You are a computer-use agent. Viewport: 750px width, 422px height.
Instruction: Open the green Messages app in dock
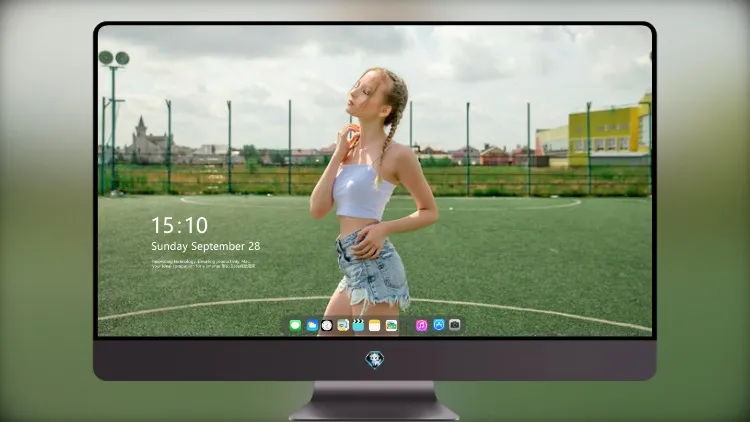296,326
